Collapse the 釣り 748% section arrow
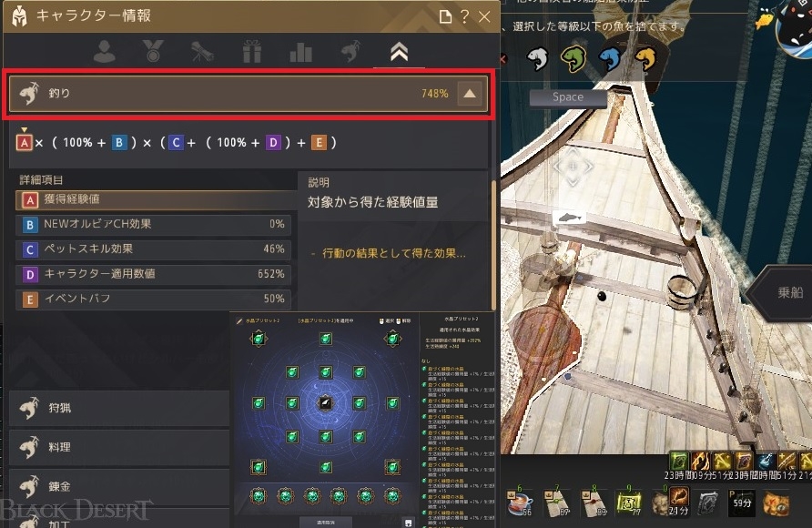812x528 pixels. tap(470, 94)
